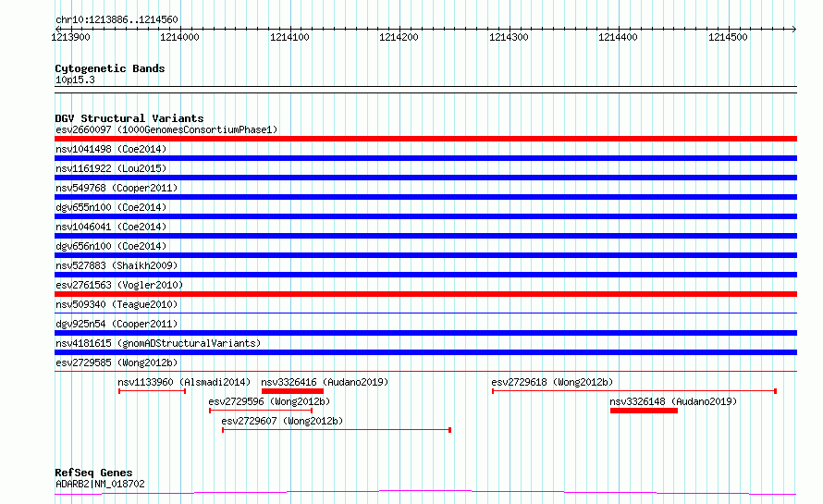Select the Cytogenetic Bands track title
The height and width of the screenshot is (504, 823).
pyautogui.click(x=110, y=68)
